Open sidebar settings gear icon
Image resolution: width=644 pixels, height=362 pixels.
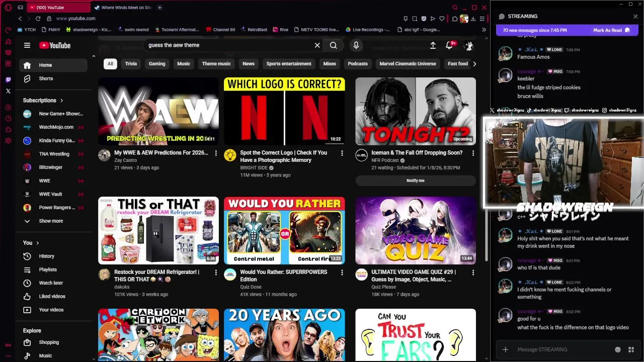tap(8, 141)
